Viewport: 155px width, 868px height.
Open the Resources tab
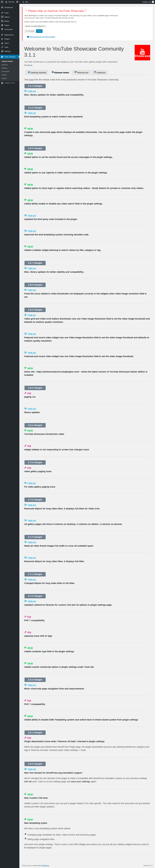[81, 73]
